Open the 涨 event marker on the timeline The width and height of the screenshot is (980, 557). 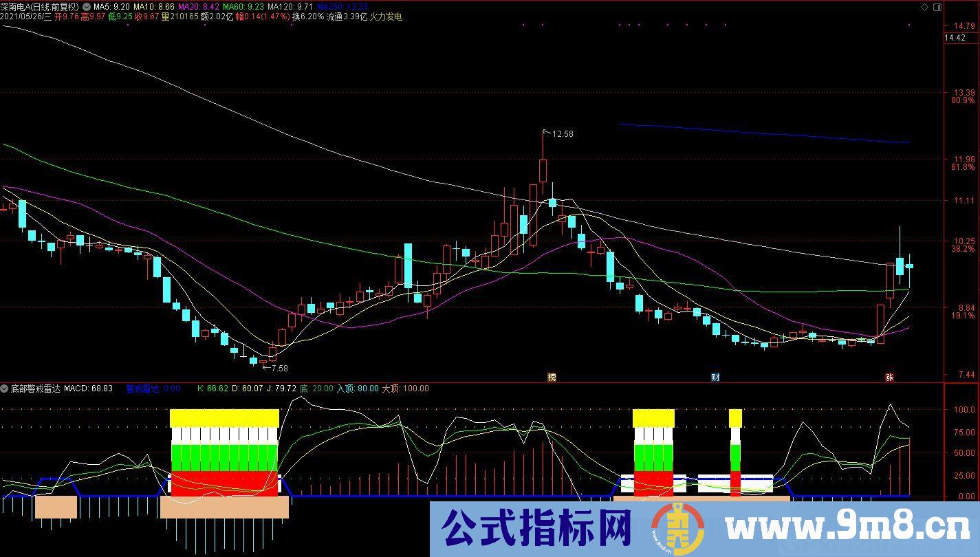(889, 377)
